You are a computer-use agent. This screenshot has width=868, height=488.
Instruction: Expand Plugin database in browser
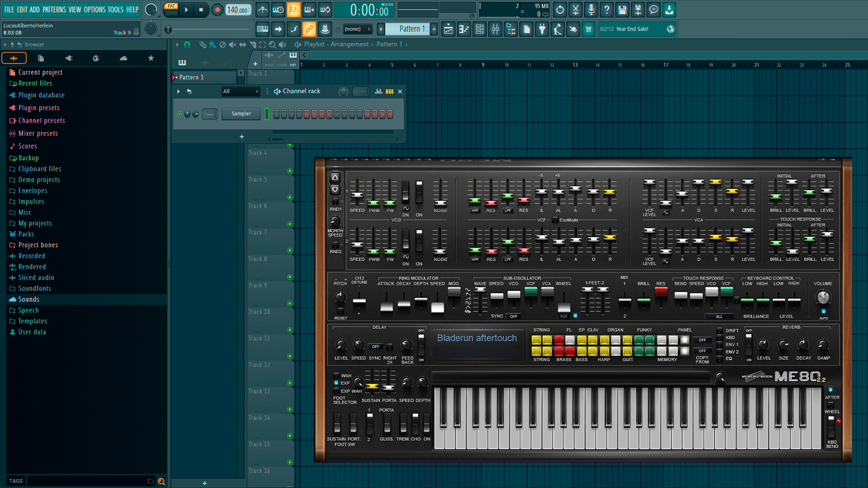tap(37, 95)
